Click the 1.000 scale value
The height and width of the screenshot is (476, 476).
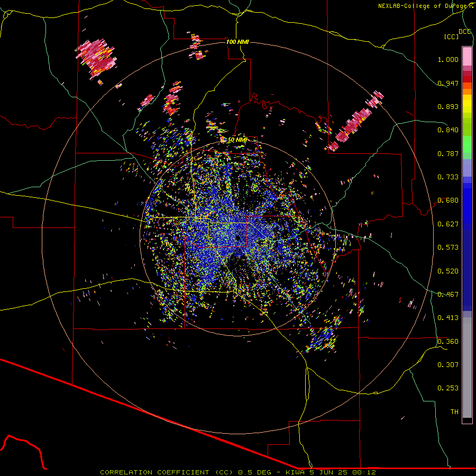pos(448,59)
